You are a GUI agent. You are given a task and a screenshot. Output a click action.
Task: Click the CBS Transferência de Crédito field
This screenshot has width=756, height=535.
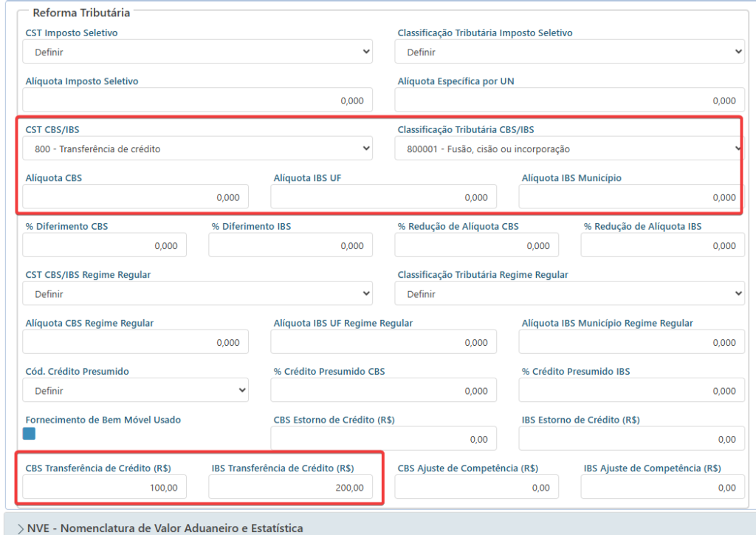(x=104, y=487)
